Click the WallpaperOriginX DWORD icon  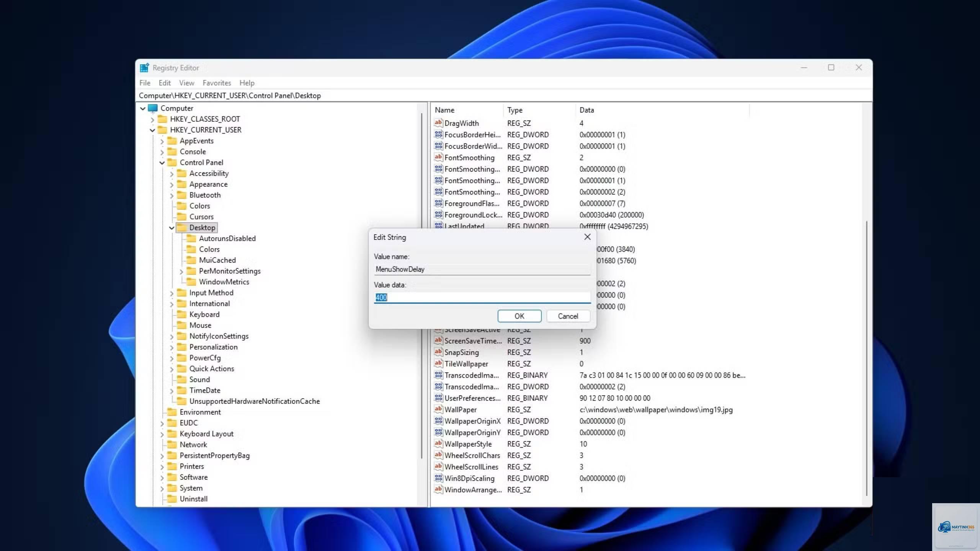tap(438, 421)
